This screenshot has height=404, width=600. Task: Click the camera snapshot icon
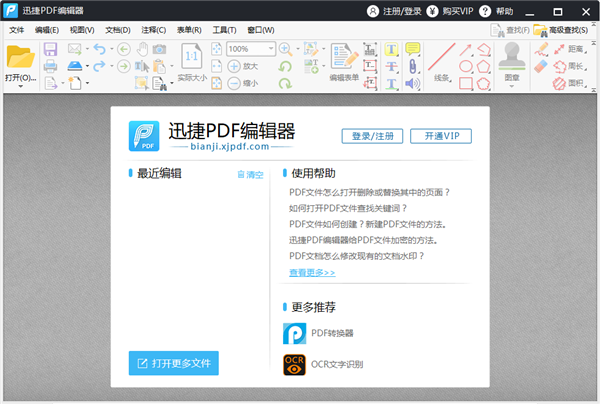pos(160,49)
